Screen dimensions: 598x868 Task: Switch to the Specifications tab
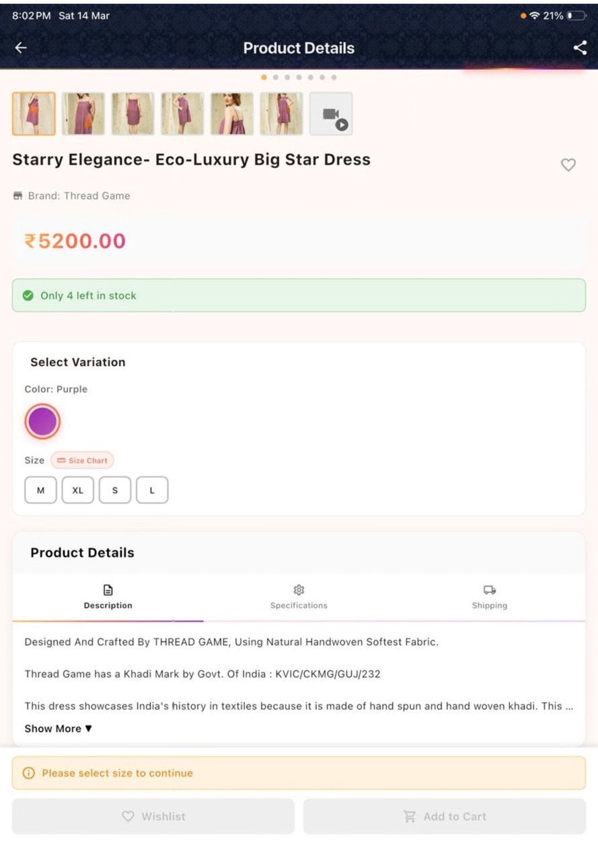[x=299, y=598]
